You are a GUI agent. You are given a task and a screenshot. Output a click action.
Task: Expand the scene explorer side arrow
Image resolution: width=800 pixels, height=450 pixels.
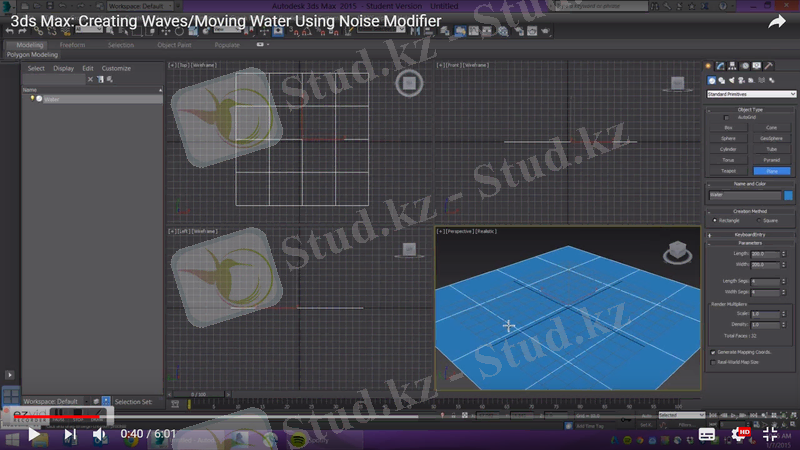coord(10,375)
